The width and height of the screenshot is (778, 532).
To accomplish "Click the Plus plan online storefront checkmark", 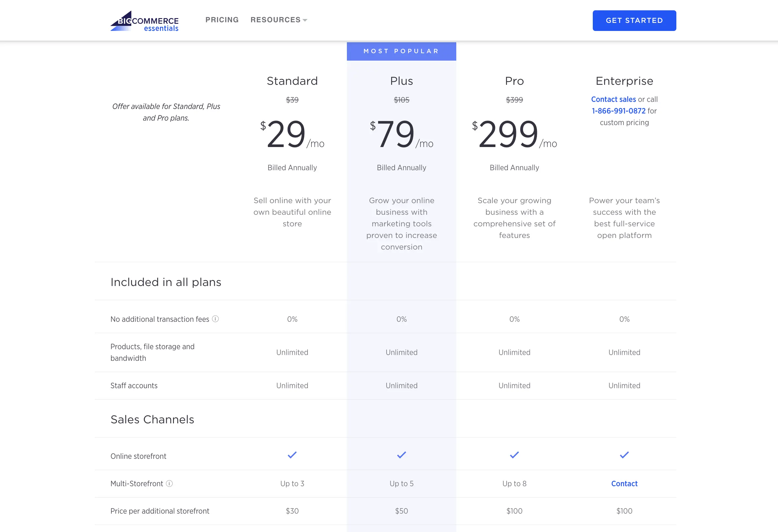I will pos(401,455).
